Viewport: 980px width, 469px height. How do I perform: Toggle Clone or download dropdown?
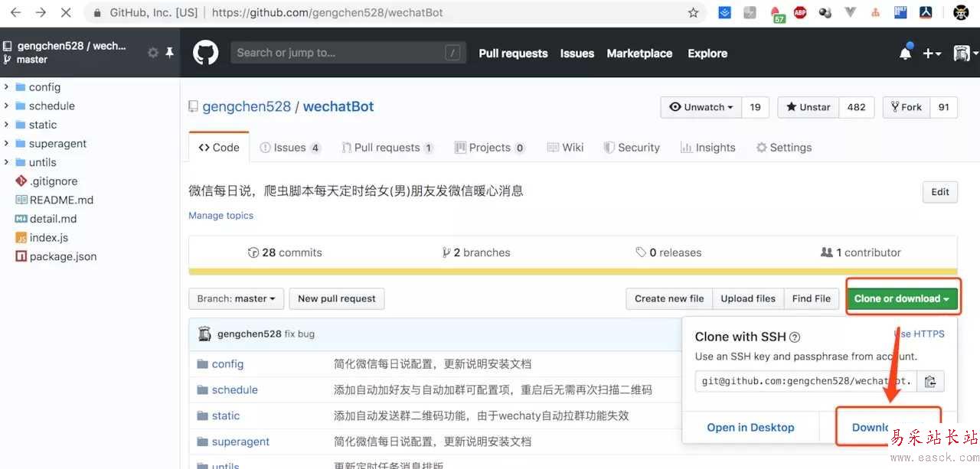pyautogui.click(x=902, y=298)
